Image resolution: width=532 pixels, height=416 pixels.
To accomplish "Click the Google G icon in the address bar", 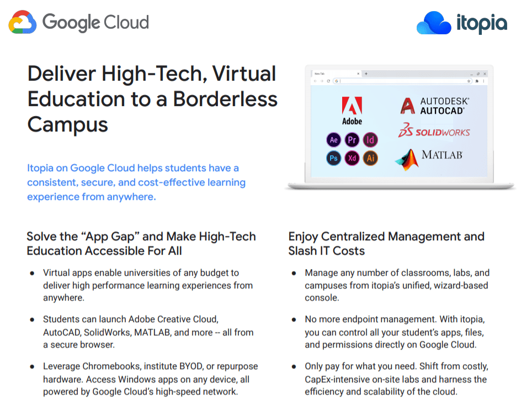I will point(336,81).
